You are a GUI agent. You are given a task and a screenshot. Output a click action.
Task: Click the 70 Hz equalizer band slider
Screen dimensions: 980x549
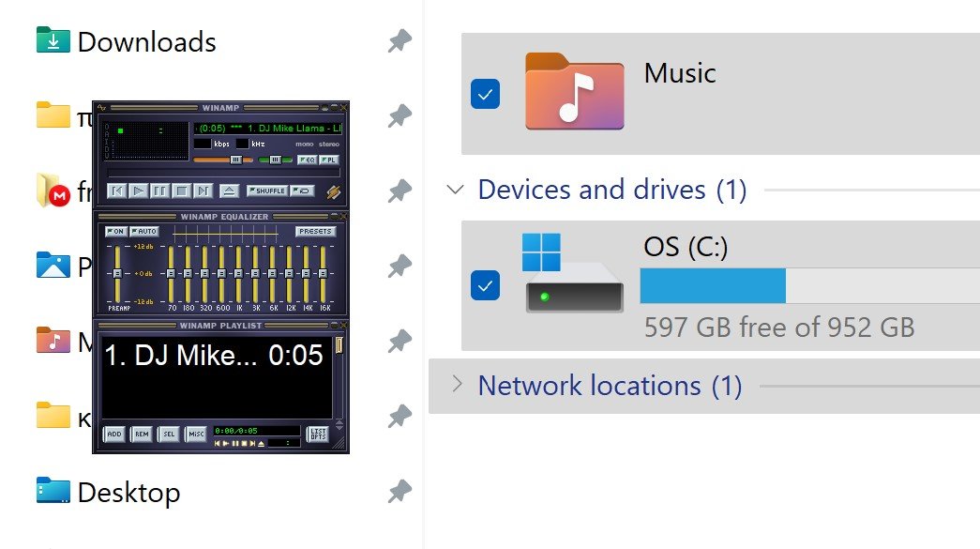(x=172, y=274)
